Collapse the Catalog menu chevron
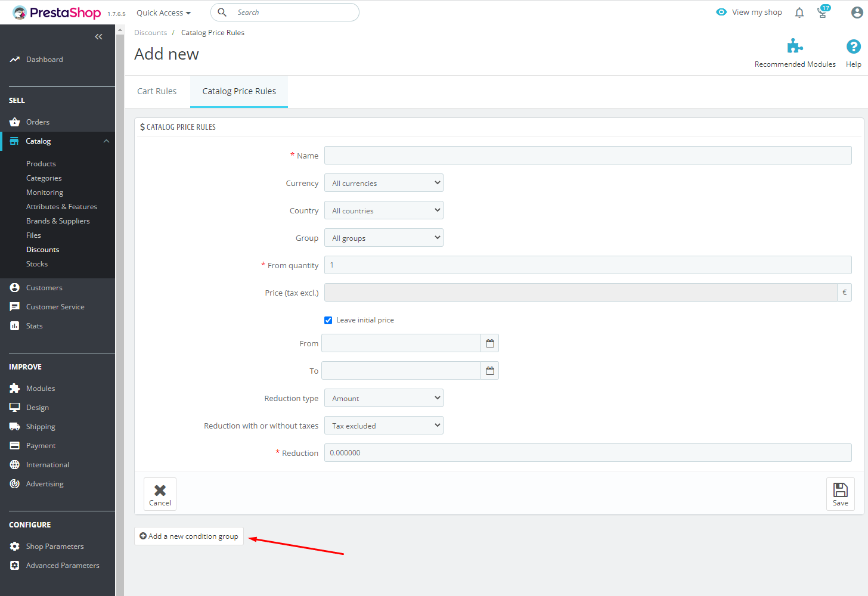This screenshot has height=596, width=868. (106, 141)
